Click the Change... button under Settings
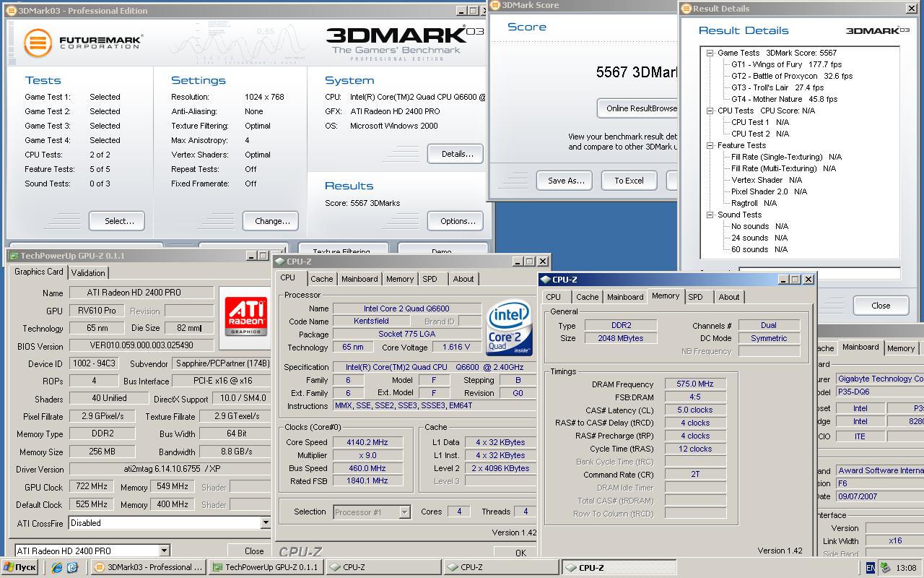 pyautogui.click(x=272, y=221)
